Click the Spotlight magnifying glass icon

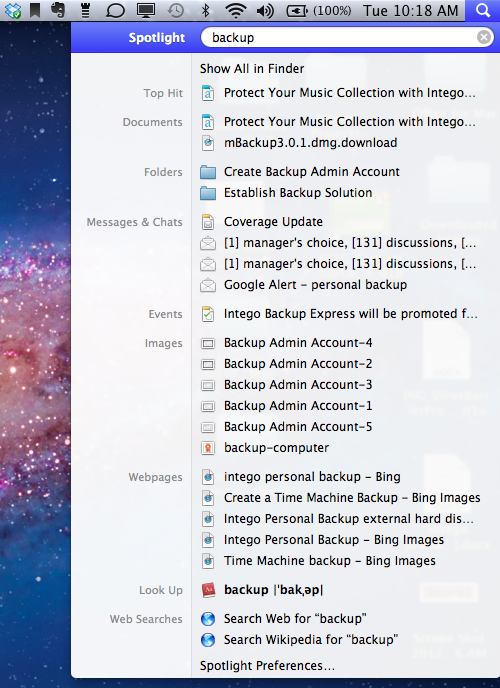tap(483, 11)
